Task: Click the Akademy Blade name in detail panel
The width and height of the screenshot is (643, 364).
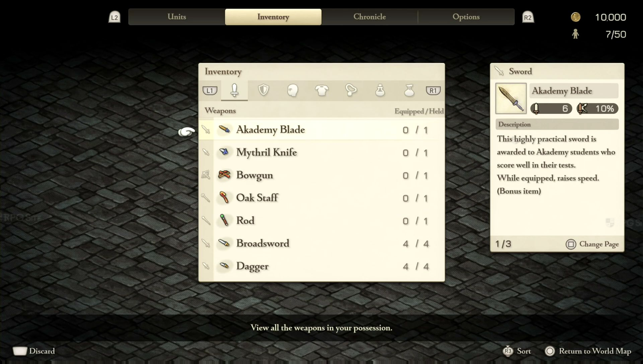Action: pyautogui.click(x=574, y=91)
